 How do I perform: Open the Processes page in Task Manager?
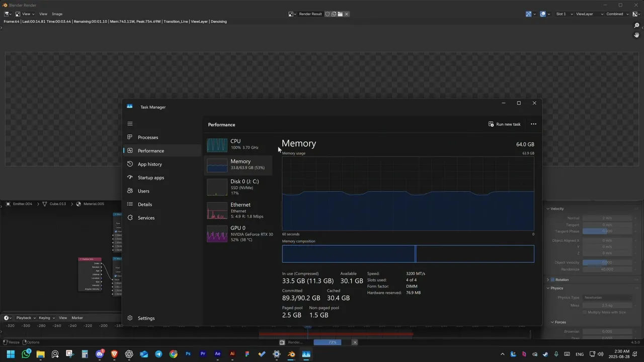pyautogui.click(x=162, y=137)
